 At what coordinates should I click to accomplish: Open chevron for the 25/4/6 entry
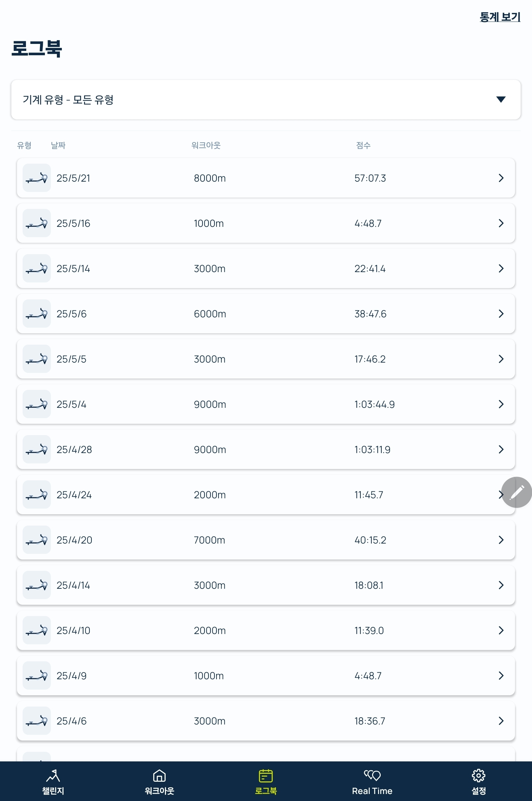pos(501,721)
